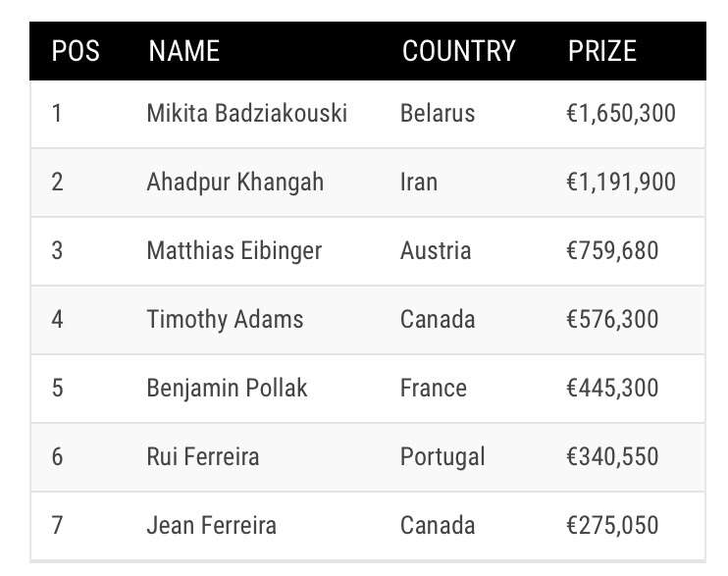Click on Matthias Eibinger's name
Viewport: 728px width, 576px height.
click(x=234, y=251)
